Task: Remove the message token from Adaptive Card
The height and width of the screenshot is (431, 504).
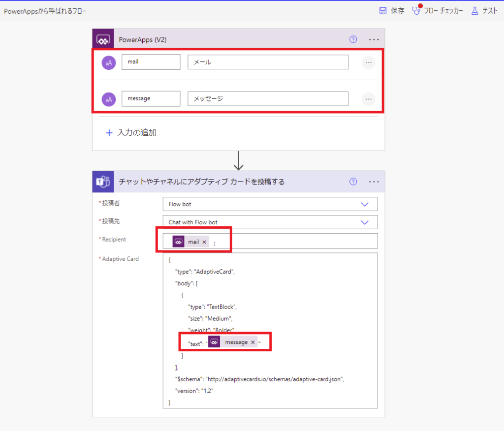Action: pos(253,342)
